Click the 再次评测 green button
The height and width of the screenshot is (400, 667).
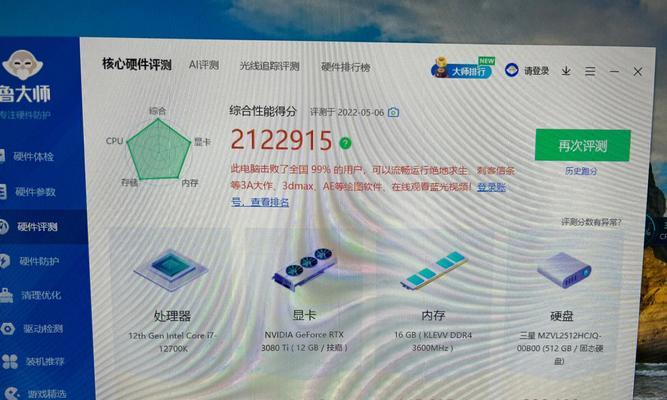click(582, 146)
